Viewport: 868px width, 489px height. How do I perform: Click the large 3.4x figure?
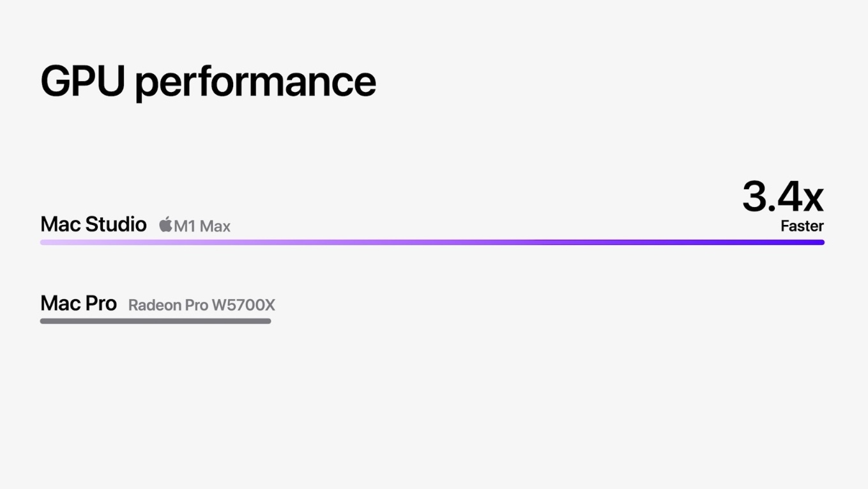pos(783,197)
